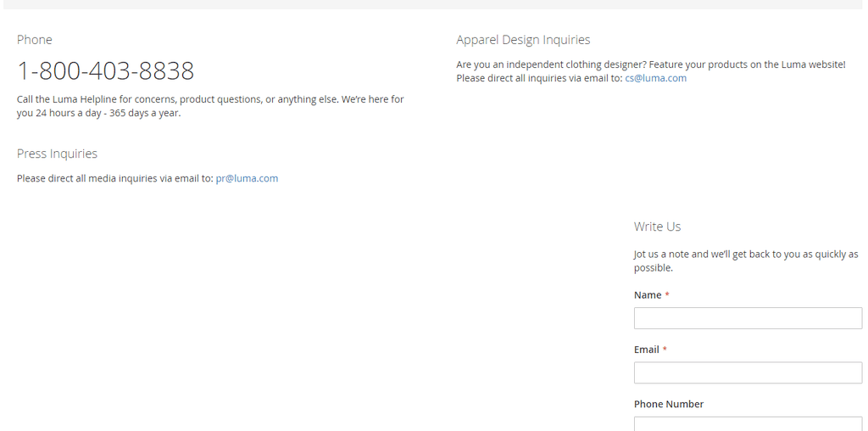
Task: Click the Apparel Design Inquiries heading
Action: pyautogui.click(x=523, y=40)
